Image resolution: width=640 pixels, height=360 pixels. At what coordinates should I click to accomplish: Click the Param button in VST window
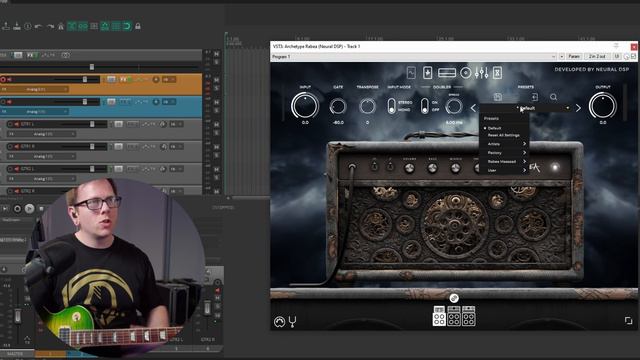(574, 57)
